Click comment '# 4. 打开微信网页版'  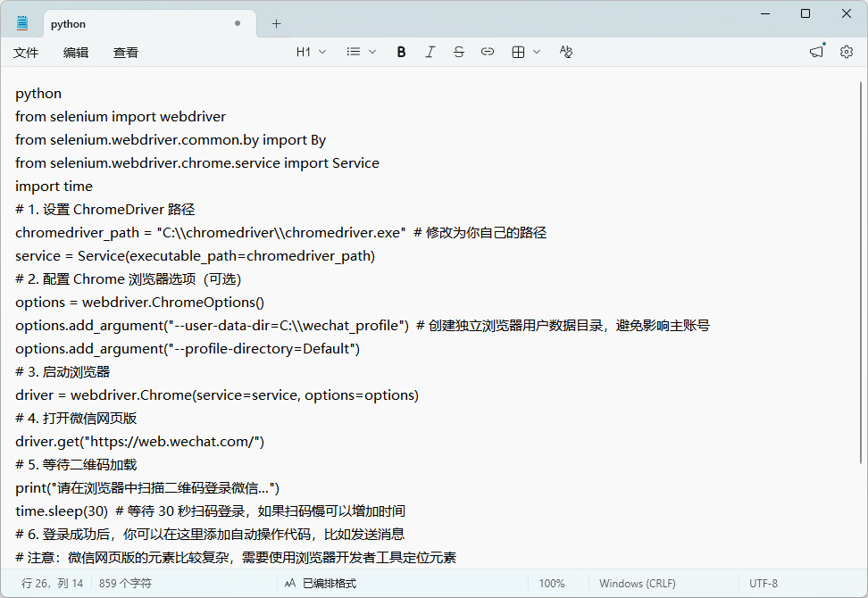click(76, 419)
